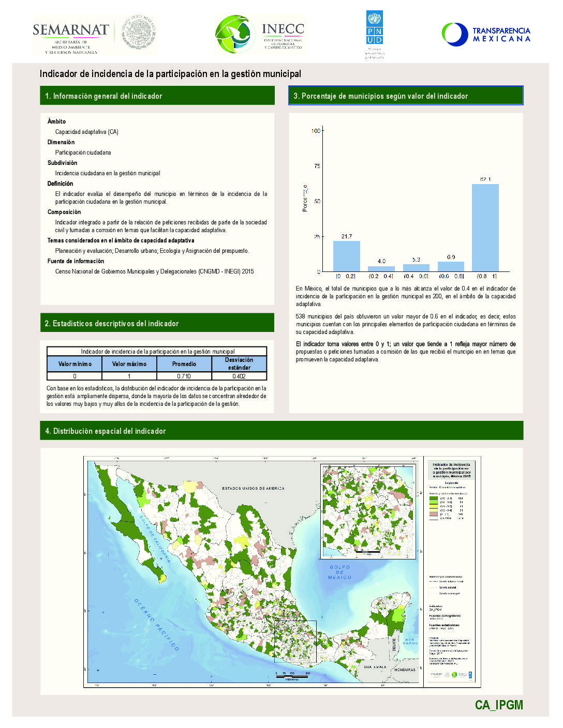Click the dark green legend swatch (0.8 - 1]
The height and width of the screenshot is (728, 563).
click(434, 498)
